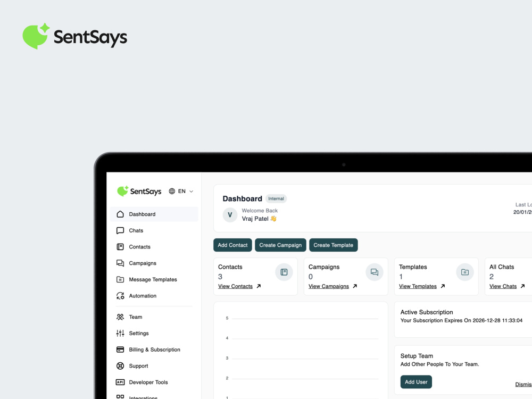This screenshot has width=532, height=399.
Task: Click the Developer Tools API icon
Action: (120, 382)
